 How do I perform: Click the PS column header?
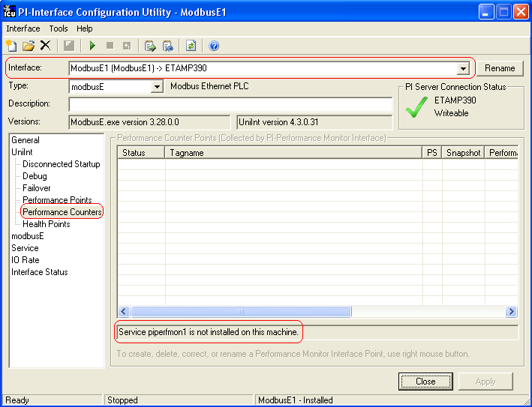pos(432,153)
